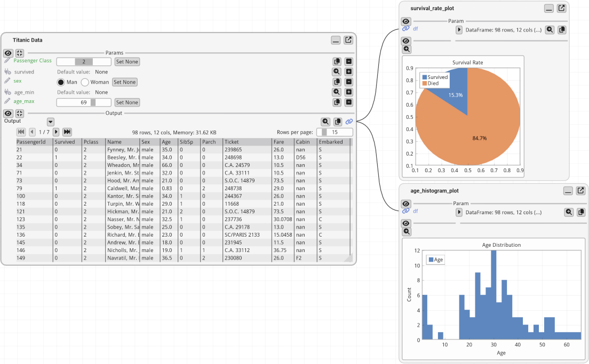
Task: Click the chain link icon in the Output toolbar
Action: pyautogui.click(x=349, y=122)
